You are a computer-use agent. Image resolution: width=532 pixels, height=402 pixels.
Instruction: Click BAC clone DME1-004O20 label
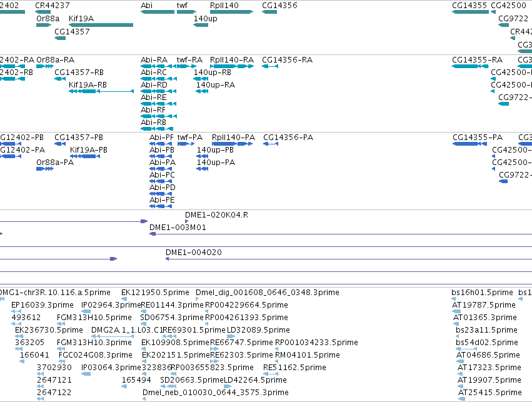pyautogui.click(x=194, y=253)
